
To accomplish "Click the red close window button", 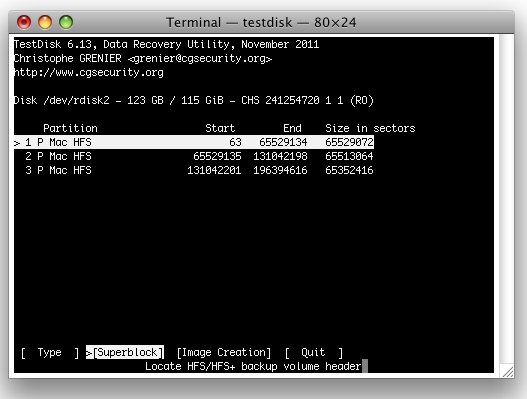I will point(24,22).
